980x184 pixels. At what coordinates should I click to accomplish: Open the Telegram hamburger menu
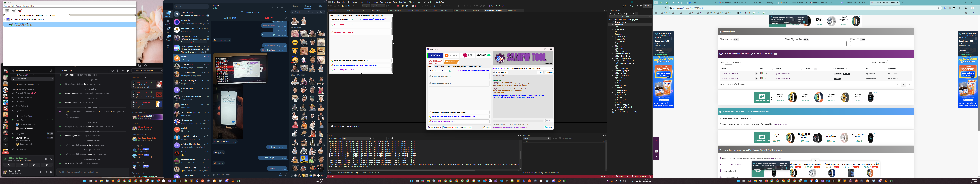click(168, 7)
